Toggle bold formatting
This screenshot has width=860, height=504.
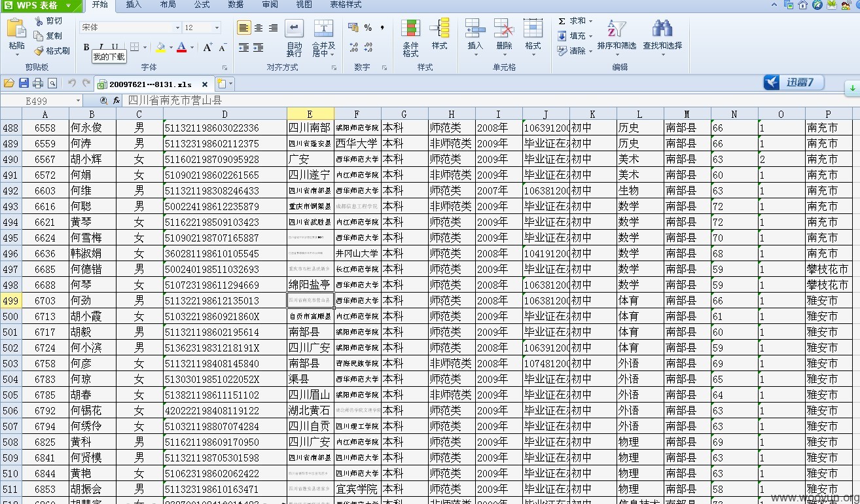tap(86, 47)
